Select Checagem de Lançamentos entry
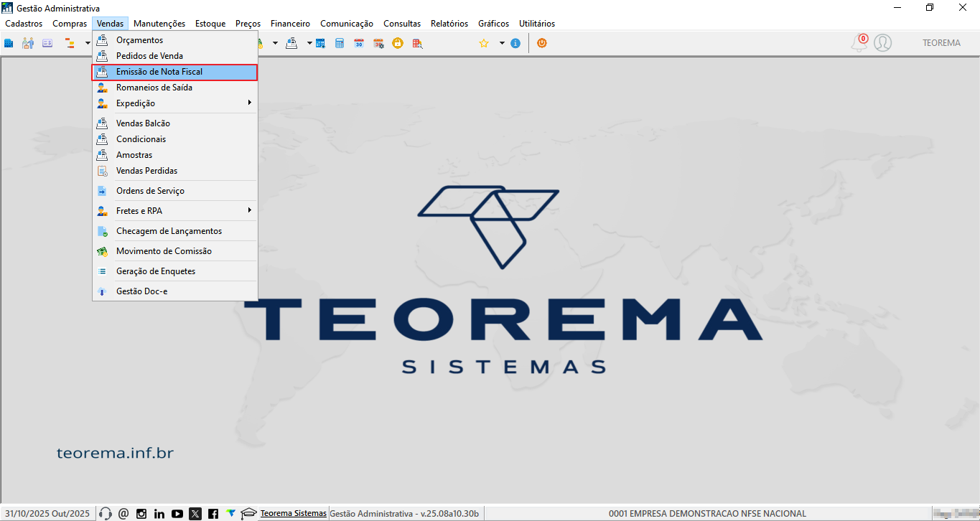Viewport: 980px width, 521px height. pyautogui.click(x=174, y=231)
